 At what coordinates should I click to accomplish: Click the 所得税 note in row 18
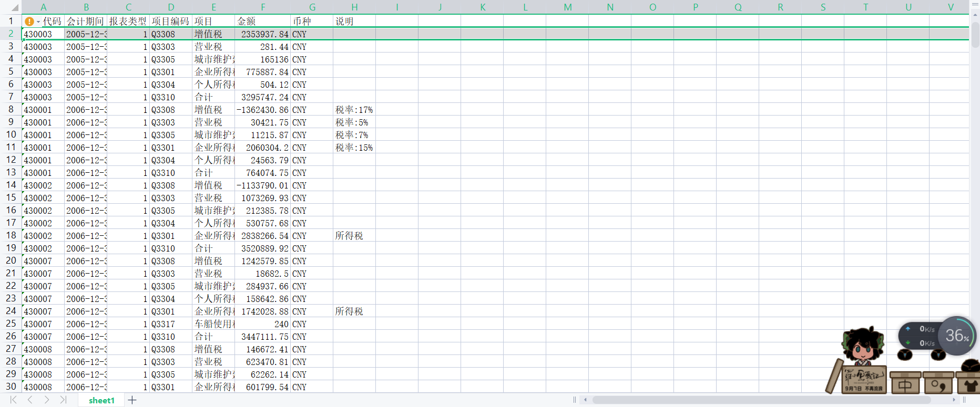(x=354, y=236)
